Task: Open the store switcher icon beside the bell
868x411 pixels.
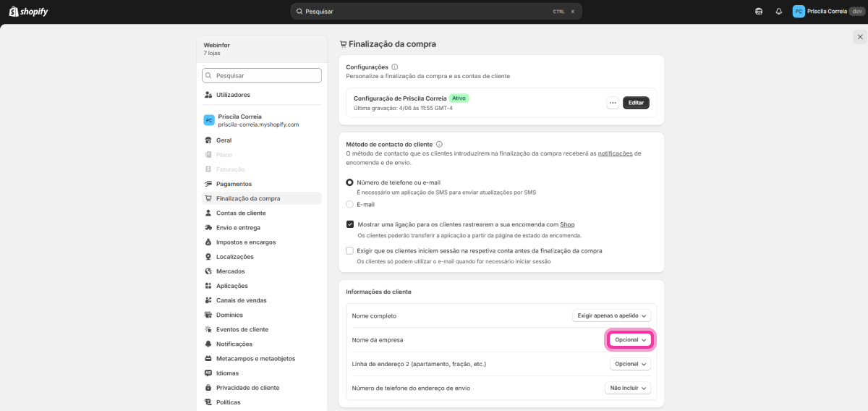Action: [x=759, y=12]
